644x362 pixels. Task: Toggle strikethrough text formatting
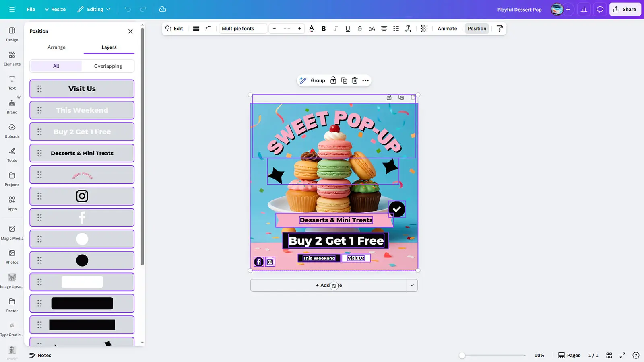click(360, 29)
